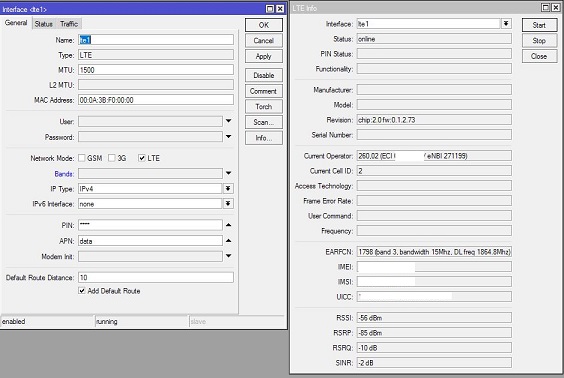Click the IMEI value field
This screenshot has height=378, width=564.
click(434, 267)
